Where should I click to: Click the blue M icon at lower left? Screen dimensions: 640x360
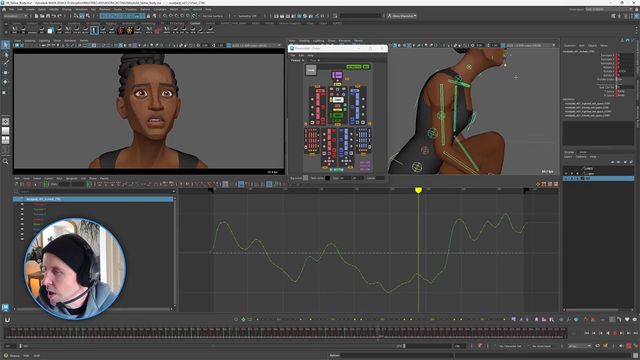[x=5, y=307]
